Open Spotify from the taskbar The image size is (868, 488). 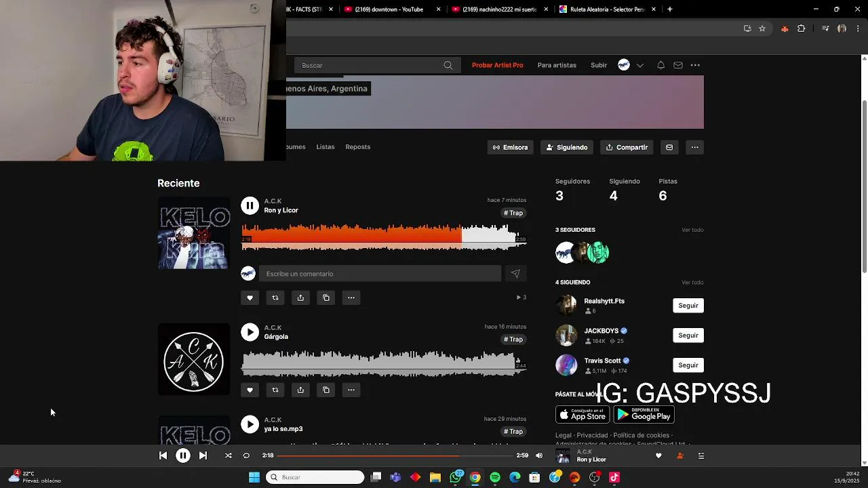tap(495, 477)
